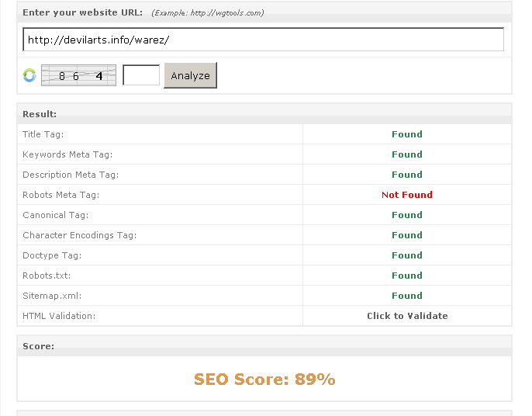Click the Sitemap.xml label
The height and width of the screenshot is (416, 532).
[52, 296]
